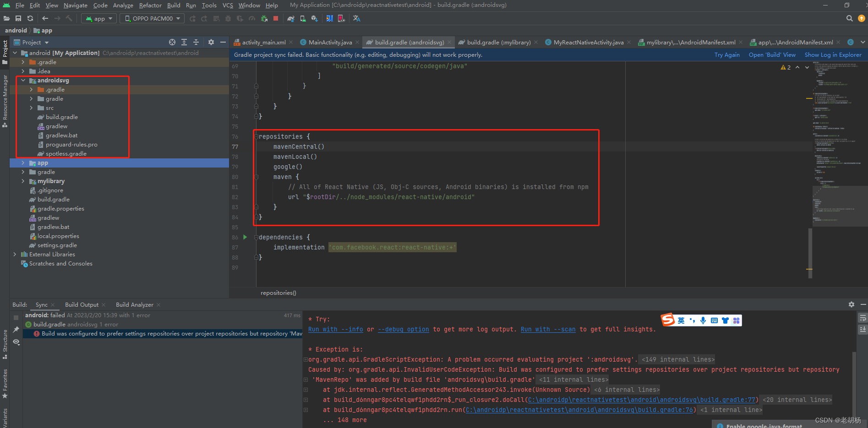The image size is (868, 428).
Task: Expand the mylibrary module
Action: [x=23, y=181]
